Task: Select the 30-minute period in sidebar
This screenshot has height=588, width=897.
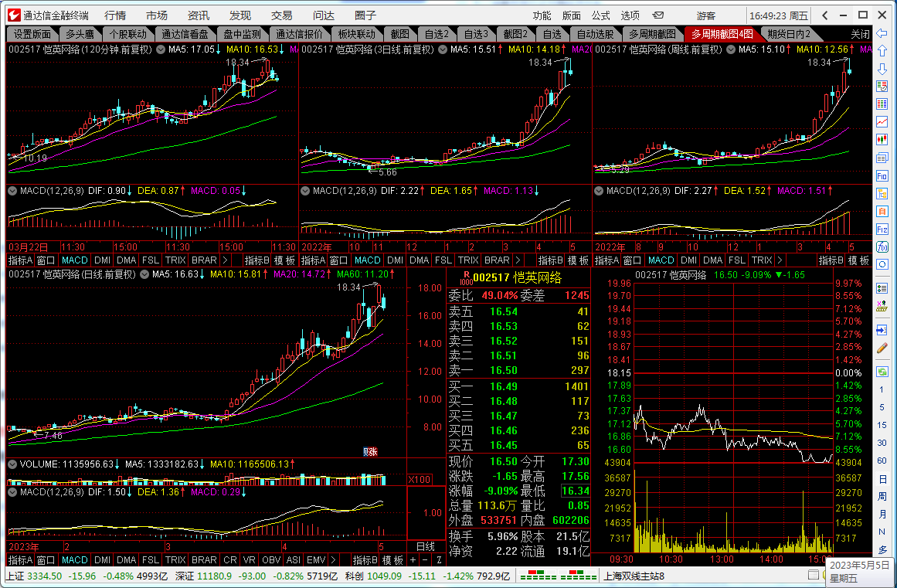Action: click(x=882, y=443)
